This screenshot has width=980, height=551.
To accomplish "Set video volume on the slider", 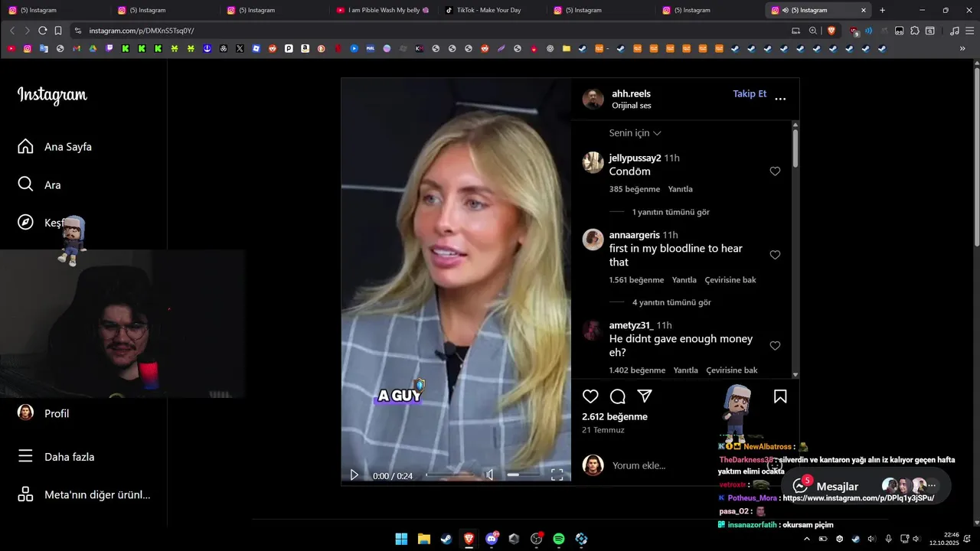I will [x=523, y=475].
